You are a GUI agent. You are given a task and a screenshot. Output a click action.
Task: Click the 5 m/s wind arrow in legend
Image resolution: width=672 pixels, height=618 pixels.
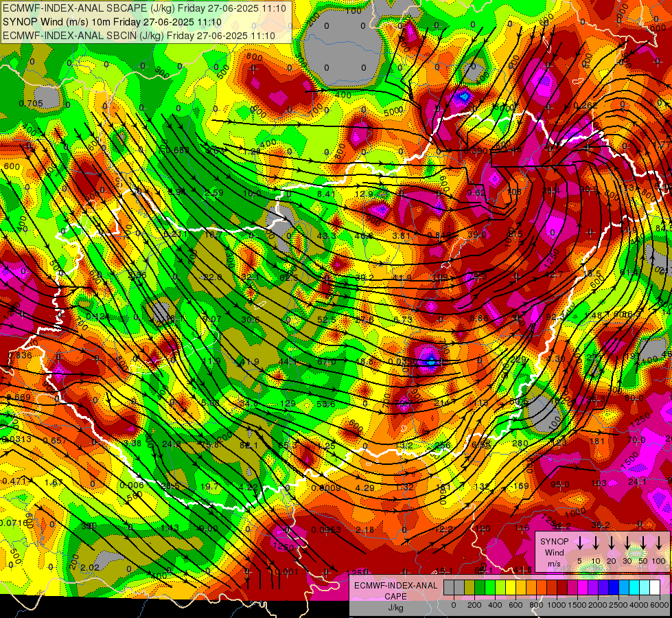579,542
